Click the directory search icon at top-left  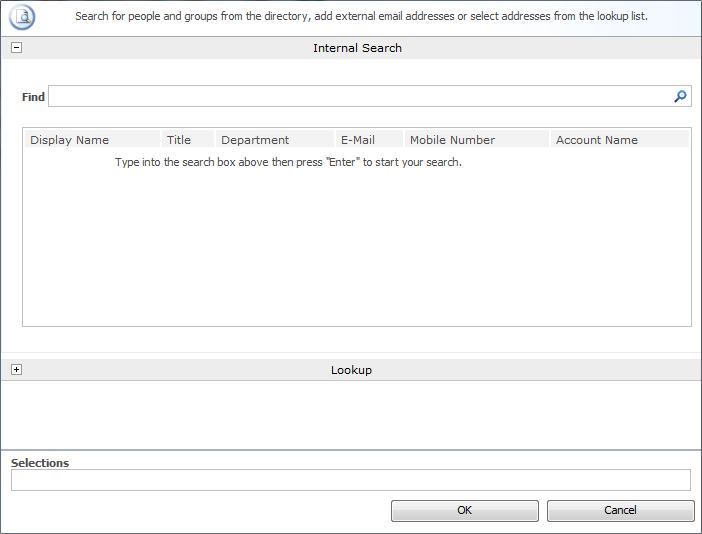click(22, 17)
